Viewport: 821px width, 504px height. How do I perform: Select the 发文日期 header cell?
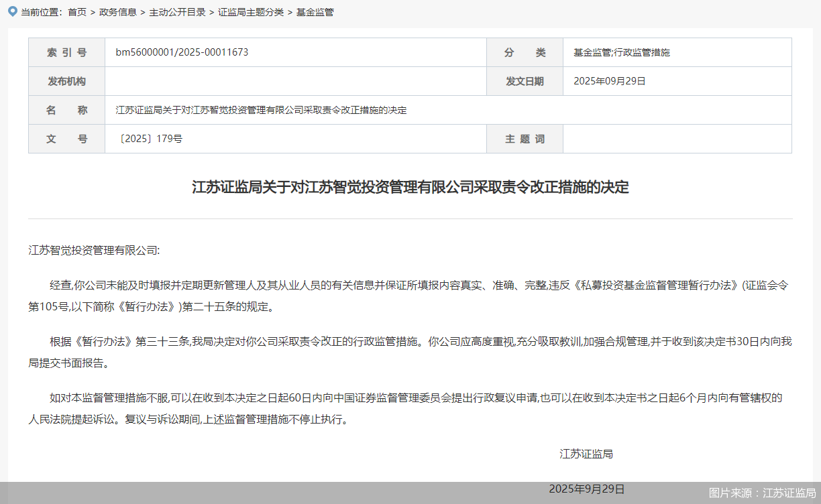[x=525, y=81]
